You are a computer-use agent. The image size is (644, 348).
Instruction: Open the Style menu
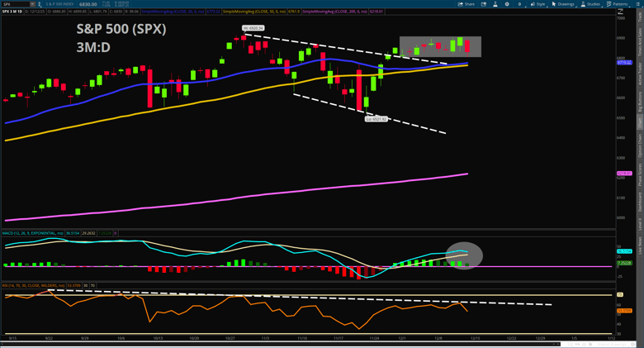coord(538,4)
